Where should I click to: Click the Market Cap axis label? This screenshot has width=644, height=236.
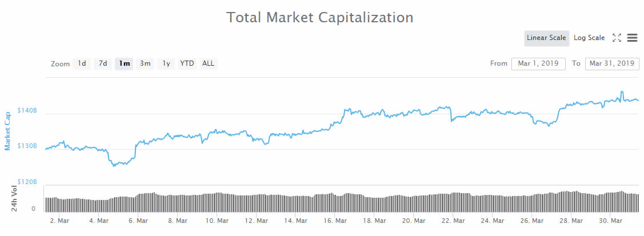[x=8, y=131]
